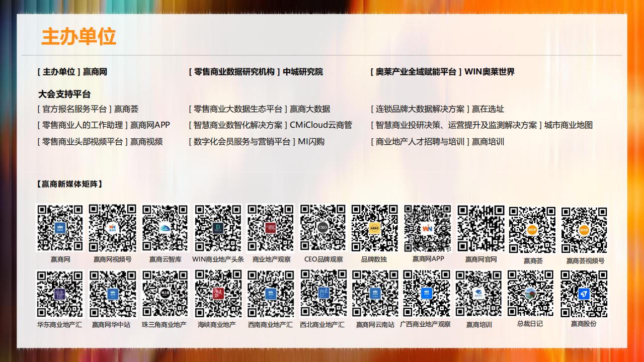Click the 总裁日记 QR code
This screenshot has height=362, width=644.
[x=531, y=294]
